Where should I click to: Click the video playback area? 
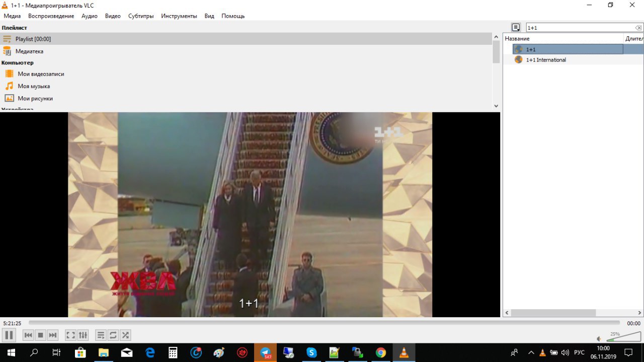(250, 214)
